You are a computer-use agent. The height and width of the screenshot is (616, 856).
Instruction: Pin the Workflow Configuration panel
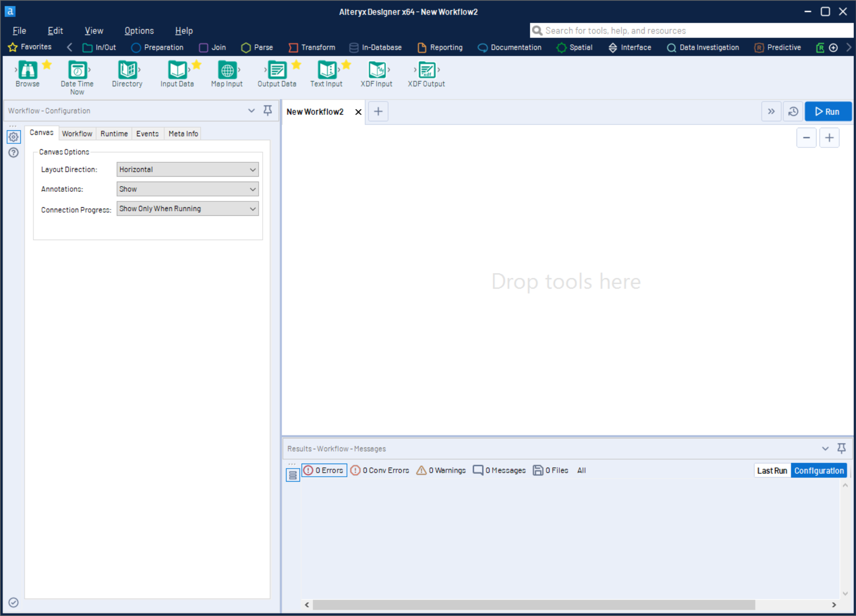[x=267, y=111]
